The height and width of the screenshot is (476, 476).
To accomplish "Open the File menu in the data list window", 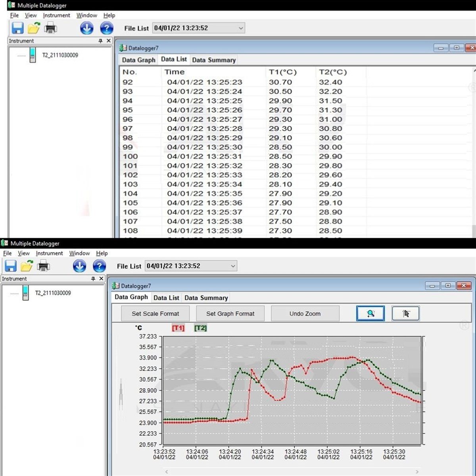I will [x=14, y=15].
